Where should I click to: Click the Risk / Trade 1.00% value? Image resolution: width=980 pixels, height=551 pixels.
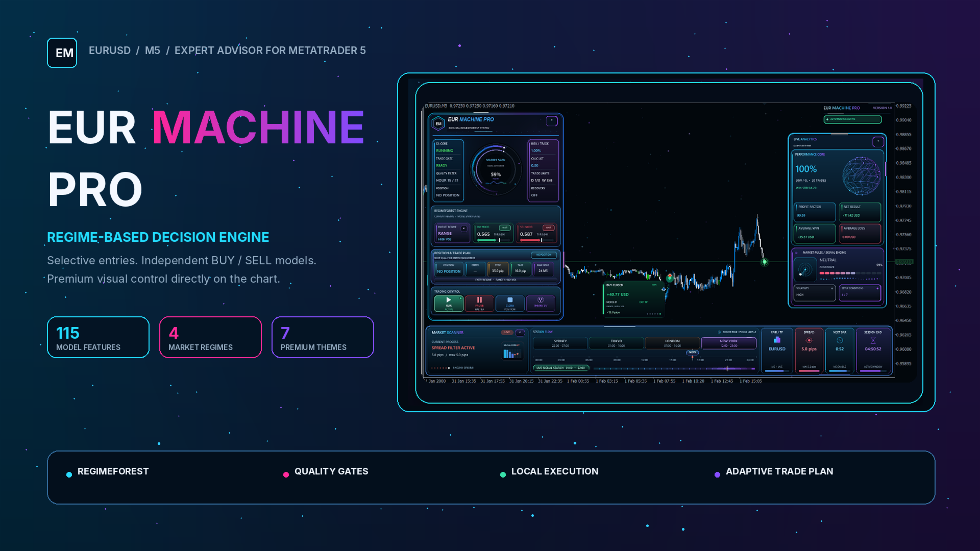(x=536, y=151)
